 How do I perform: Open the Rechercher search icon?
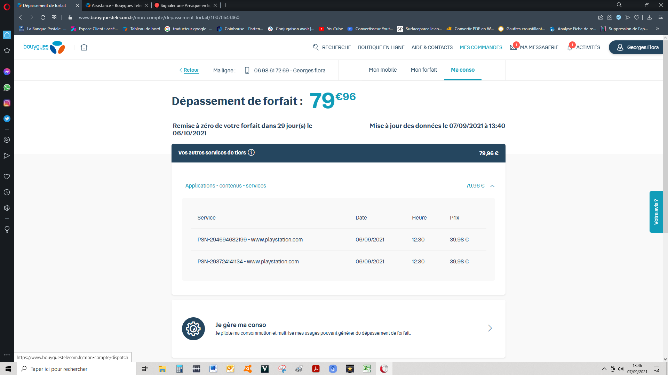pos(315,47)
